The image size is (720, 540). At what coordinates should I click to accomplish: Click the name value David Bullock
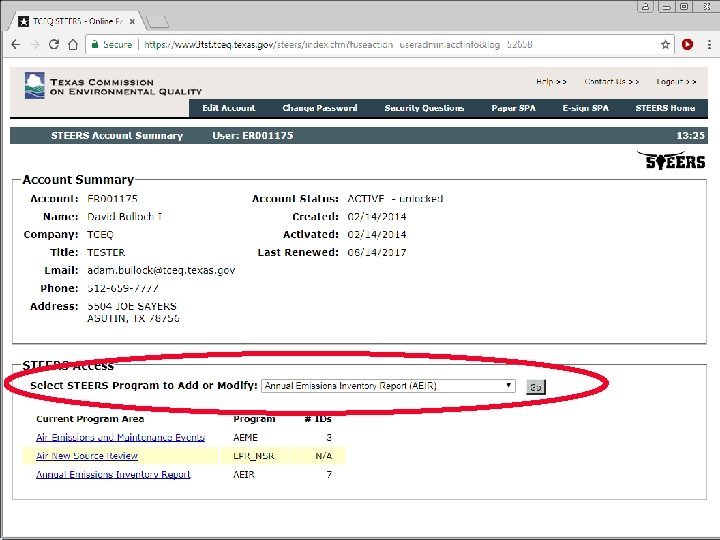124,217
